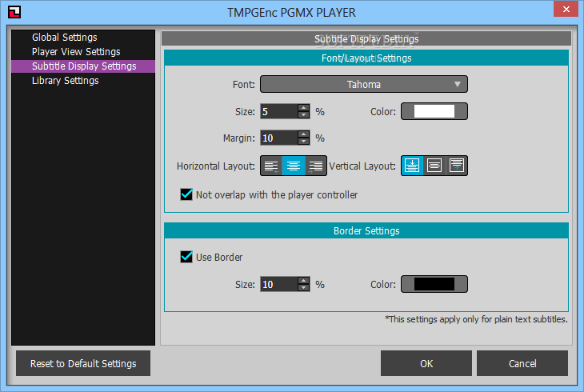Confirm with the OK button
Screen dimensions: 584x392
click(426, 363)
